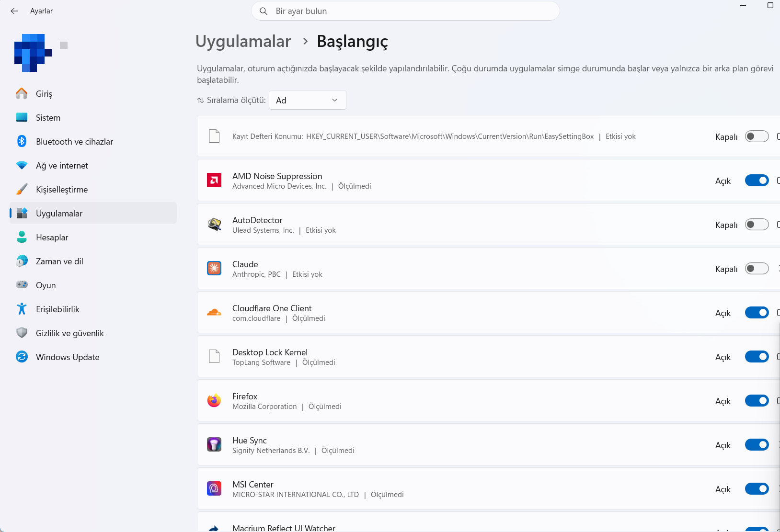Open Bluetooth ve cihazlar settings
Screen dimensions: 780x532
[x=93, y=141]
